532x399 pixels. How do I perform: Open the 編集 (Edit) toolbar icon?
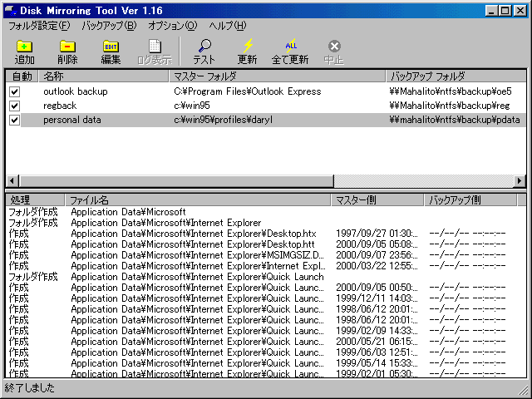(111, 47)
